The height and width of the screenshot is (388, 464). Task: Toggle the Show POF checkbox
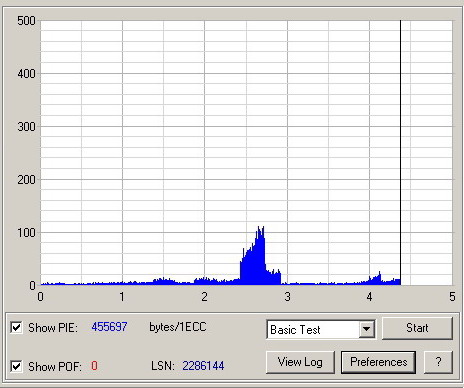tap(16, 366)
